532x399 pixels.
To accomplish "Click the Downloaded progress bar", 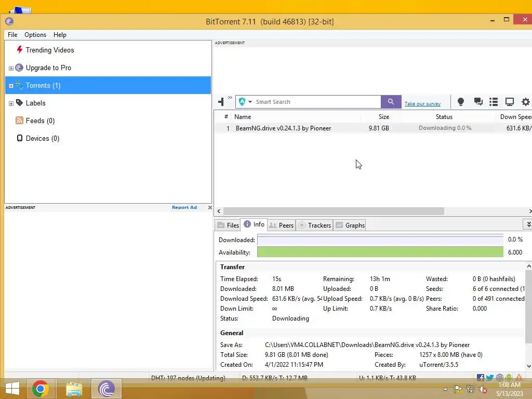I will pos(380,240).
